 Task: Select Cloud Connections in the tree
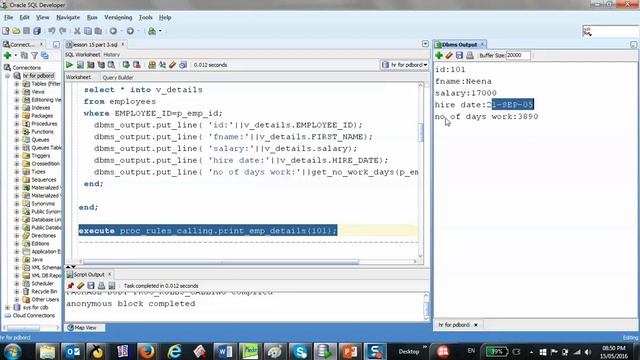point(33,316)
